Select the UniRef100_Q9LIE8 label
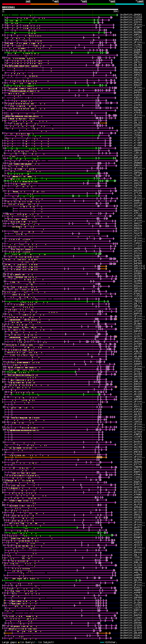The width and height of the screenshot is (146, 644). 131,65
